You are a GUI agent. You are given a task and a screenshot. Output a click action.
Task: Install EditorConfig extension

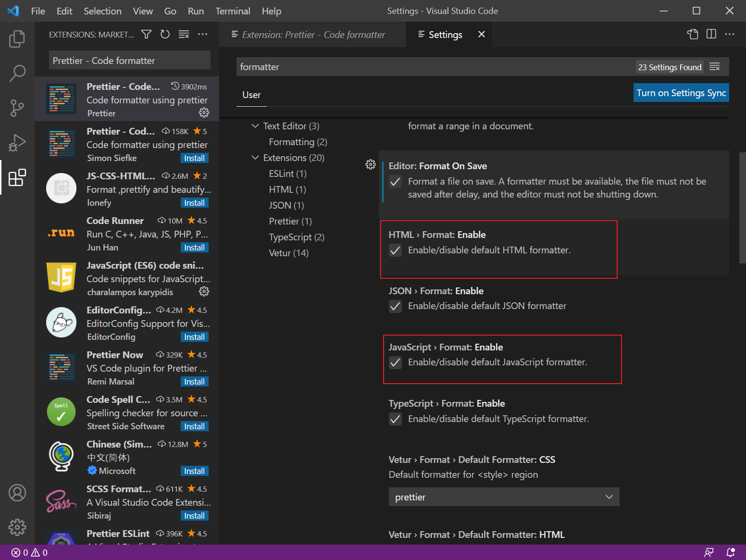tap(194, 337)
